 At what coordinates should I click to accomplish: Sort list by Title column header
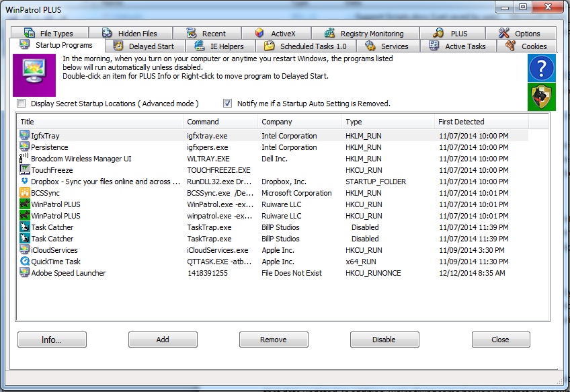[x=101, y=122]
